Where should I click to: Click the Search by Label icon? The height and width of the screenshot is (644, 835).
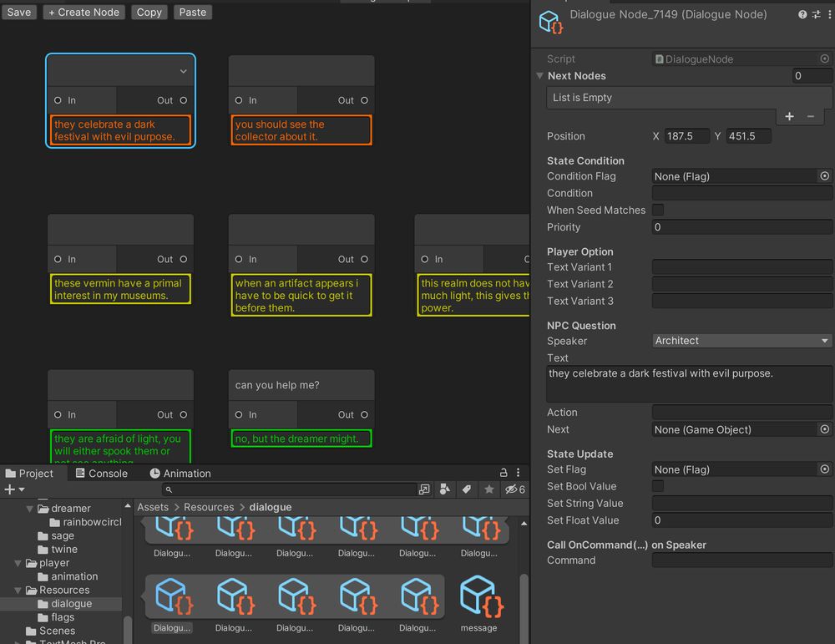(467, 489)
